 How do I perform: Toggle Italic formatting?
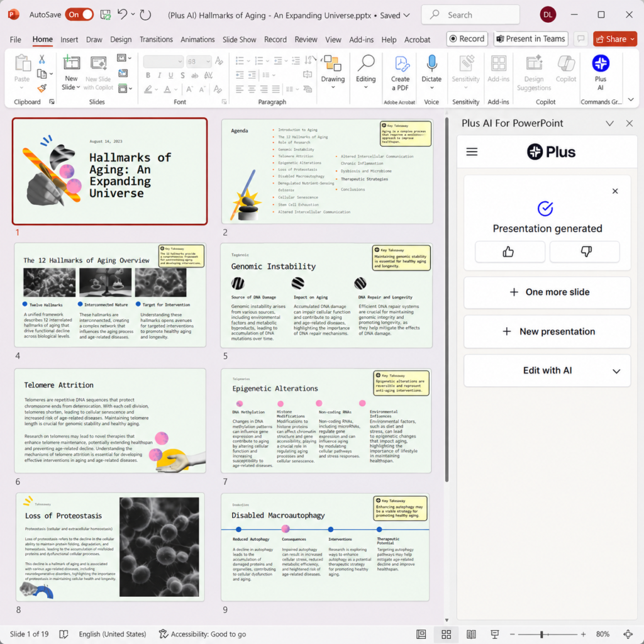pos(159,75)
